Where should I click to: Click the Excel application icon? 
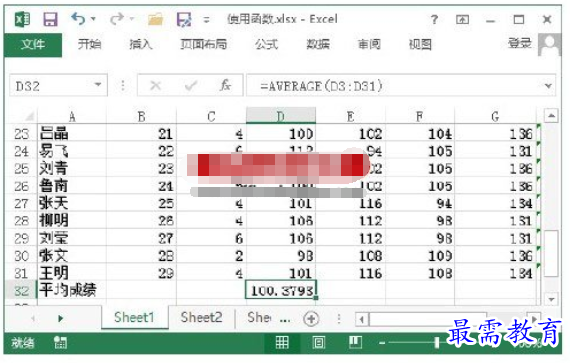pyautogui.click(x=22, y=19)
